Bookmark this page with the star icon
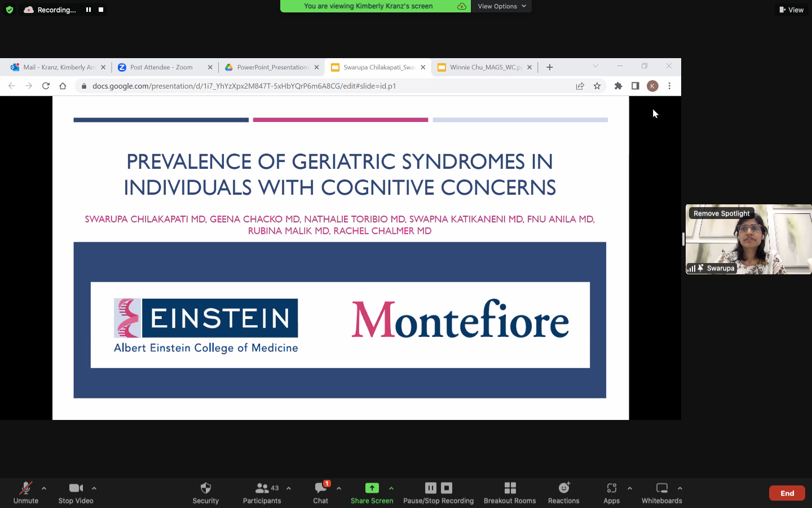The width and height of the screenshot is (812, 508). point(597,86)
